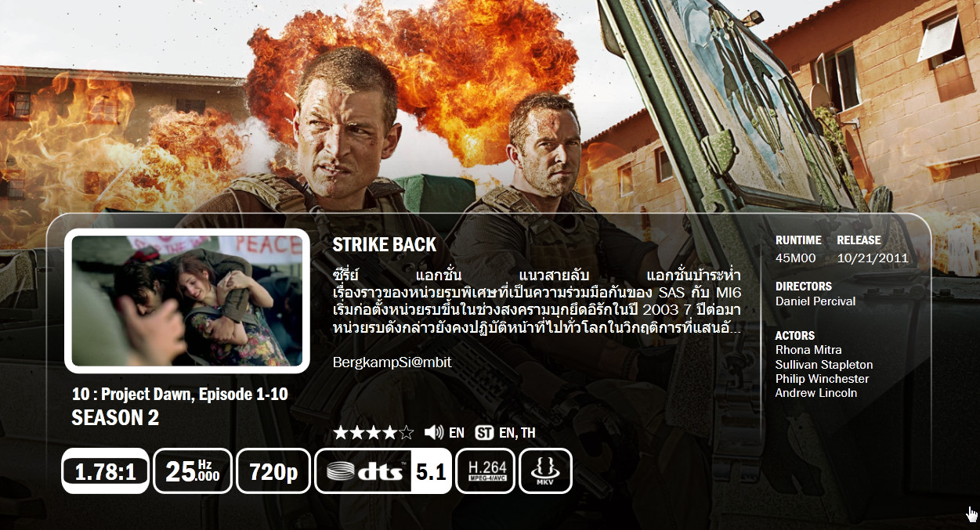Click the speaker audio language icon
The height and width of the screenshot is (530, 980).
tap(433, 432)
